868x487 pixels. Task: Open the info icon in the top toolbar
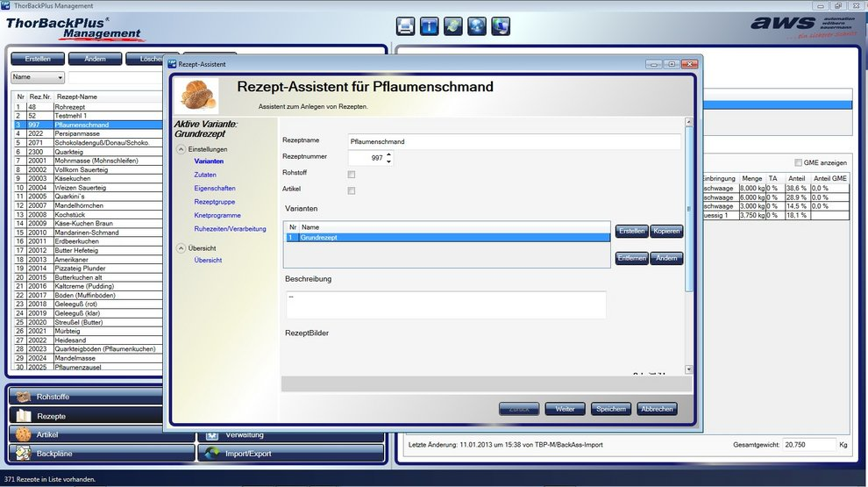coord(429,26)
